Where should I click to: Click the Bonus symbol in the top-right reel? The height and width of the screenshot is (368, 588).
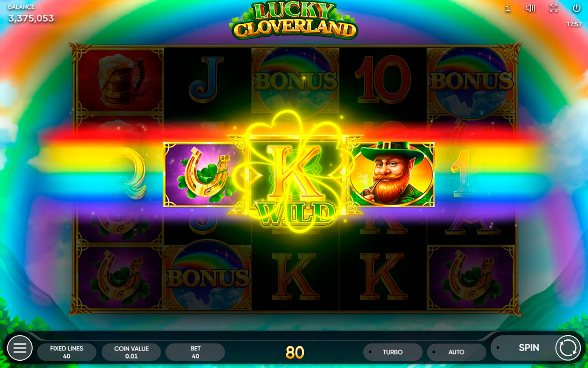coord(471,81)
